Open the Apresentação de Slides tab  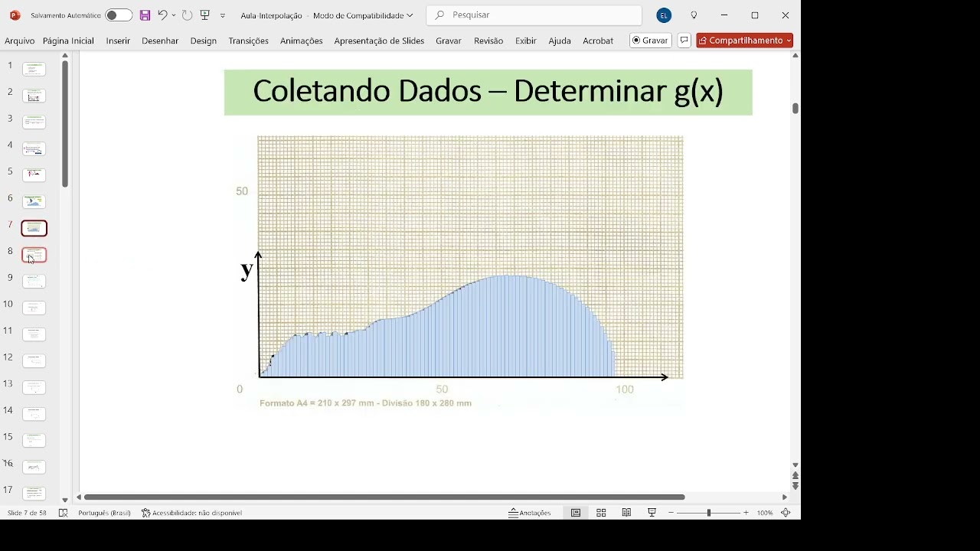coord(379,41)
